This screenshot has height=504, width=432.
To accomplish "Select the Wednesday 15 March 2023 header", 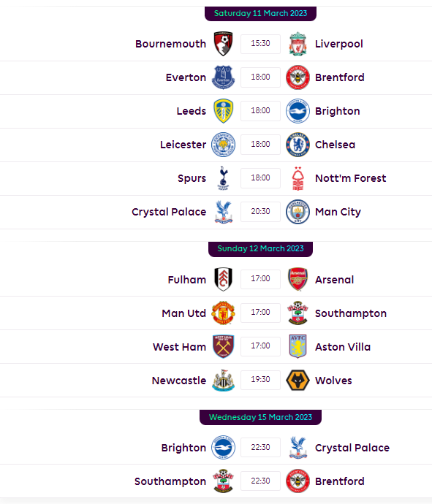I will click(260, 417).
